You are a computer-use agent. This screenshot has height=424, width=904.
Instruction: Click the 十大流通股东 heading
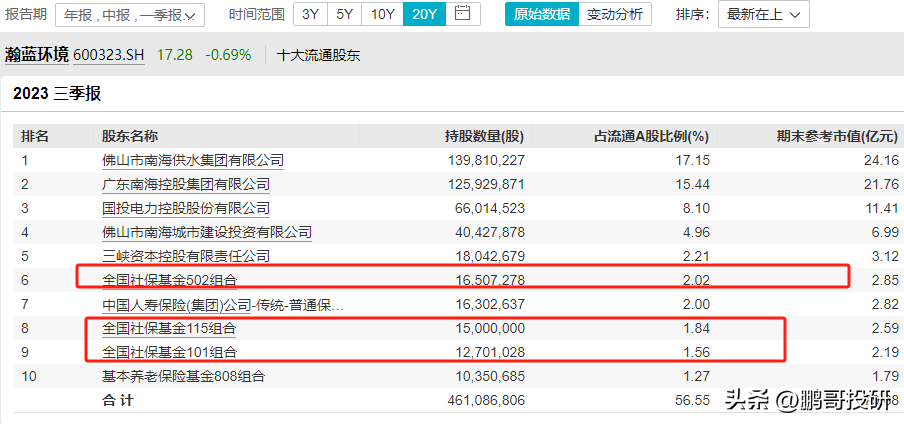(x=319, y=55)
